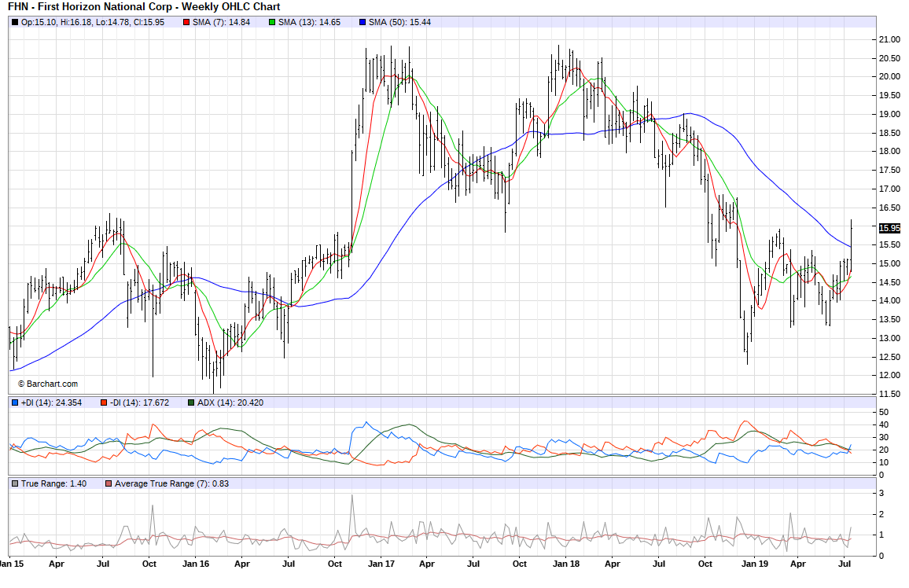Open the © Barchart.com link
Viewport: 909px width, 588px height.
[x=47, y=384]
